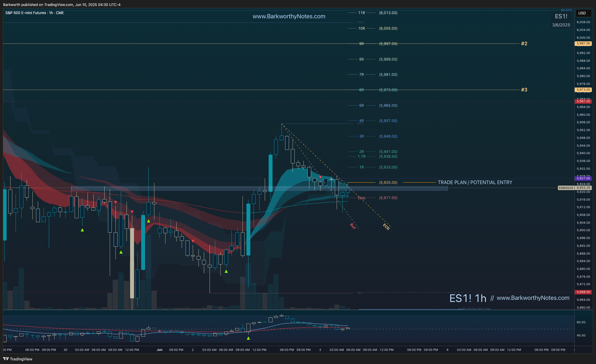Select the red BoT trendline label

pos(353,226)
